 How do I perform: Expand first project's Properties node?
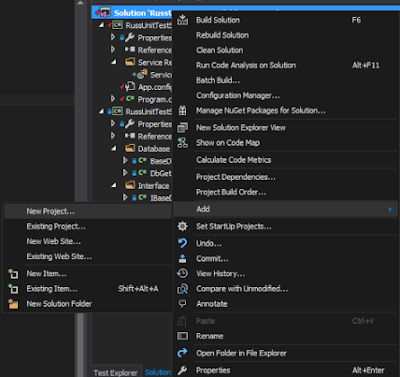click(113, 37)
